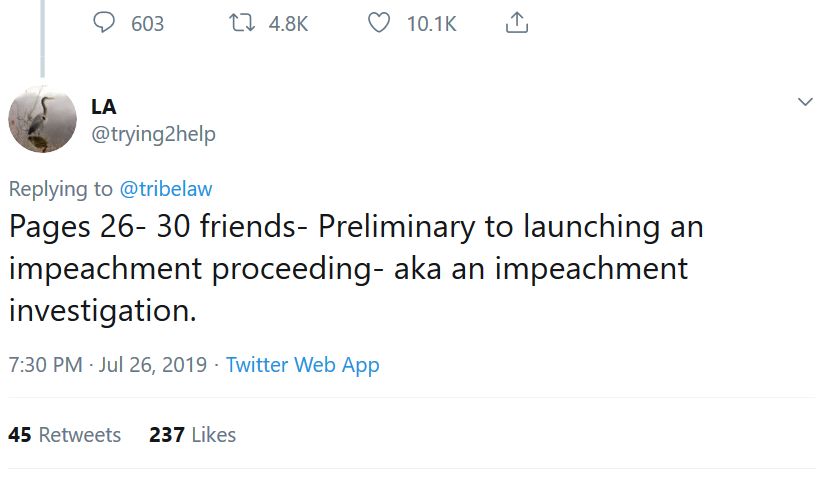View the 237 Likes list

click(x=192, y=435)
